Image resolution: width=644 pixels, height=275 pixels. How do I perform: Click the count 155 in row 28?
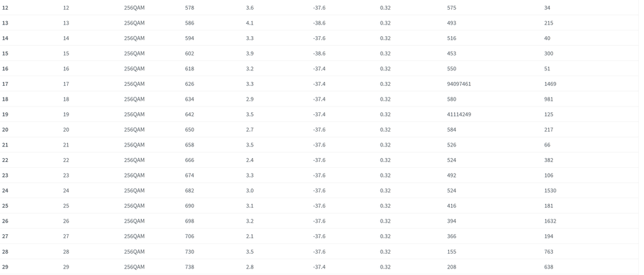(x=452, y=252)
